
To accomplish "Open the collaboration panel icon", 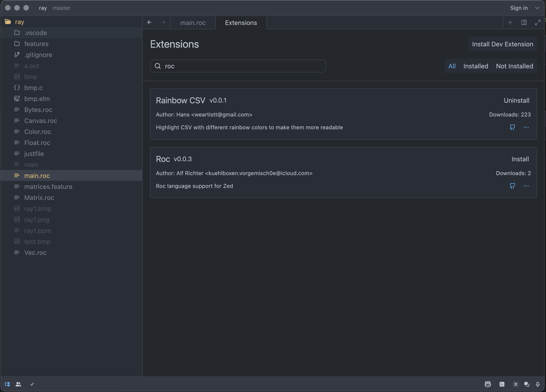I will click(18, 384).
